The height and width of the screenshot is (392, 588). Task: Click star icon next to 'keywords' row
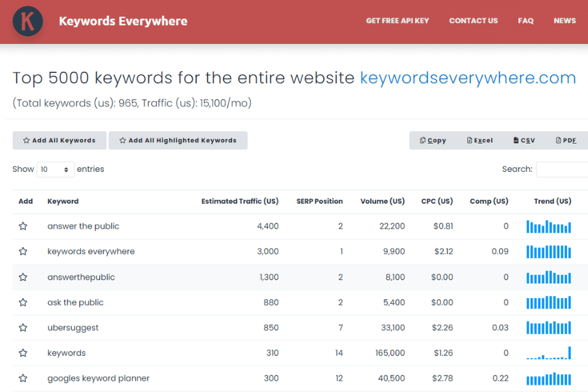23,353
